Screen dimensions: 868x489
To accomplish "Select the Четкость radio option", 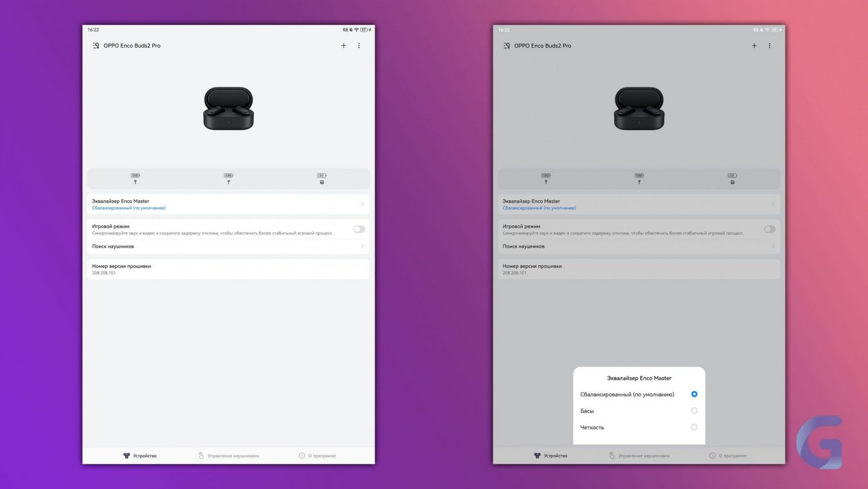I will click(694, 427).
